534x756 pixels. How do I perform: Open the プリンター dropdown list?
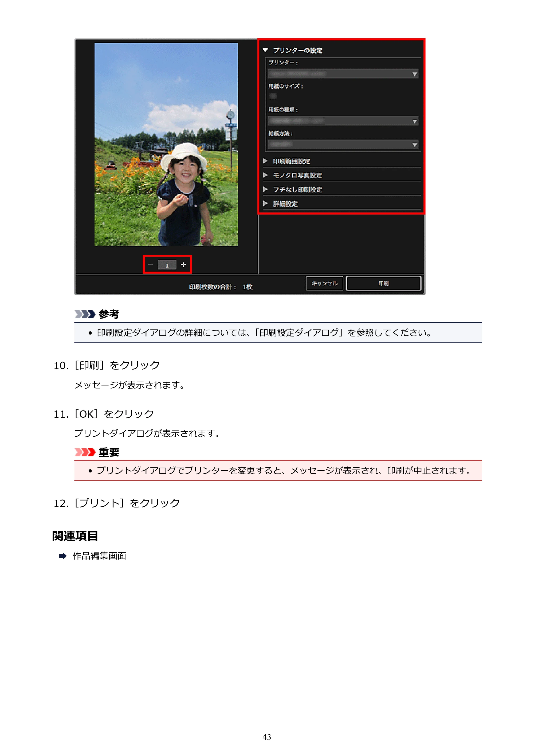pos(343,74)
